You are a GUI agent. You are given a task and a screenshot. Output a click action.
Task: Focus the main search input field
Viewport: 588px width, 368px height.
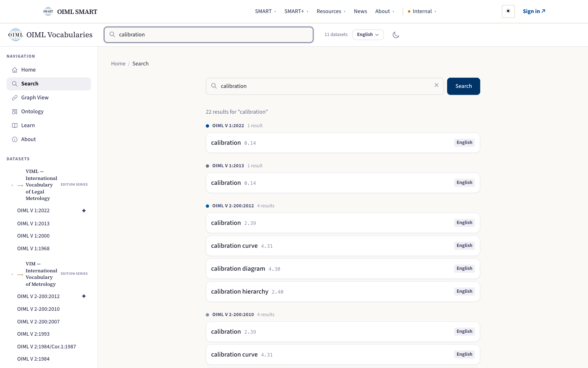[325, 86]
